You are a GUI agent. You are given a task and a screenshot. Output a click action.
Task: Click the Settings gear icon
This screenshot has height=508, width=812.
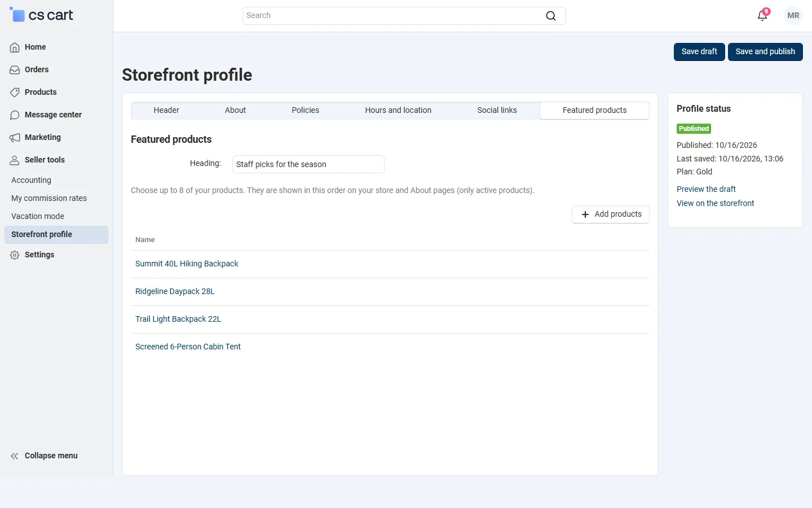point(15,255)
